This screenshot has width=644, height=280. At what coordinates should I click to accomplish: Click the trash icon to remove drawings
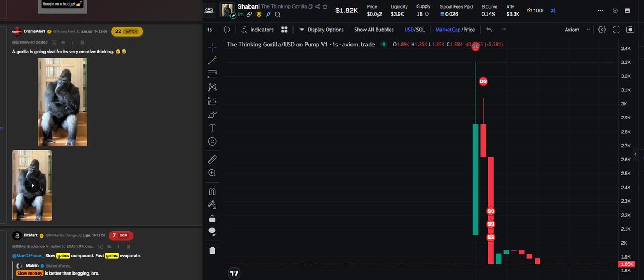212,250
